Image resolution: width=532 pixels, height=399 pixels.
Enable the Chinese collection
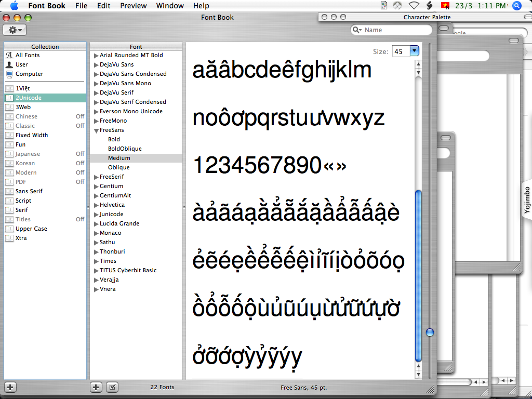(80, 116)
